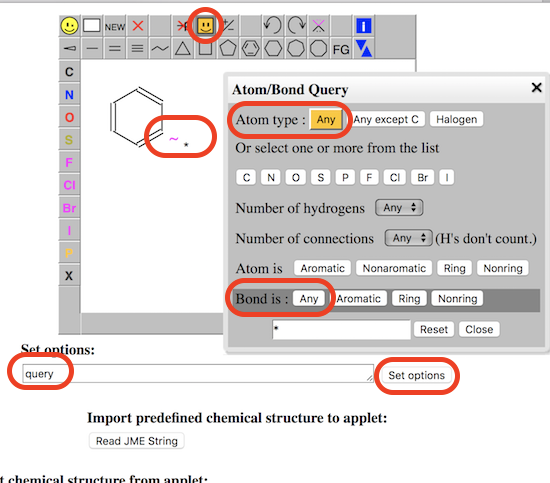This screenshot has width=550, height=483.
Task: Toggle O in query dialog atom list
Action: point(296,177)
